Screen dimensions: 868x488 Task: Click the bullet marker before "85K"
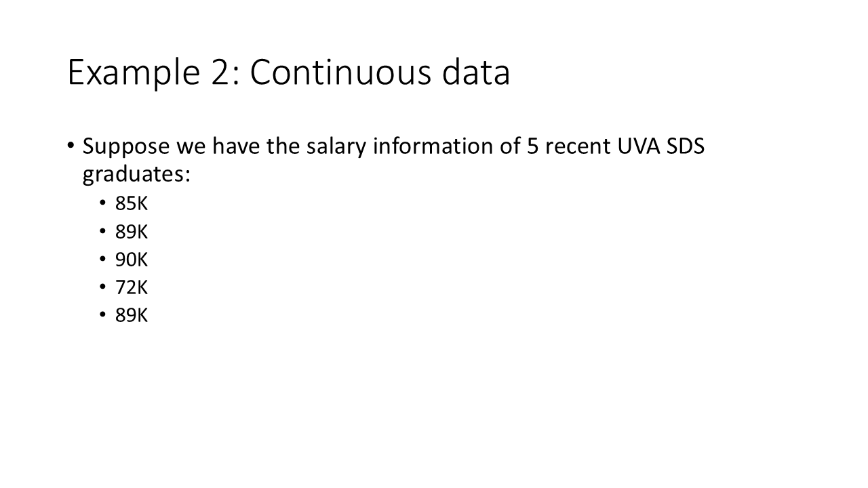coord(102,204)
